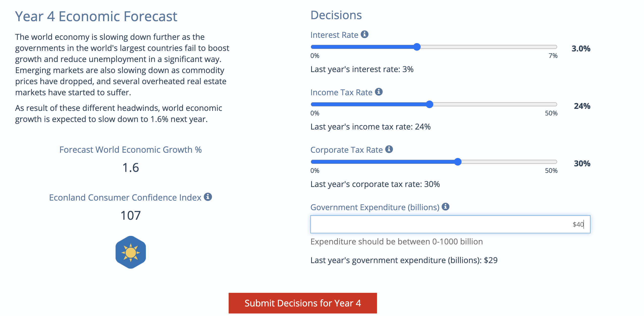The width and height of the screenshot is (644, 316).
Task: Open the Interest Rate info tooltip
Action: tap(364, 35)
